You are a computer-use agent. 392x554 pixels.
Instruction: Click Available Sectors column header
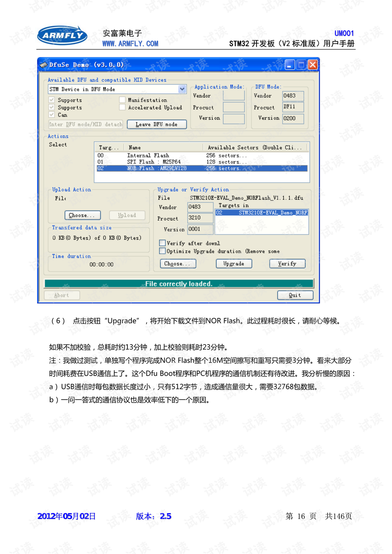(x=255, y=147)
